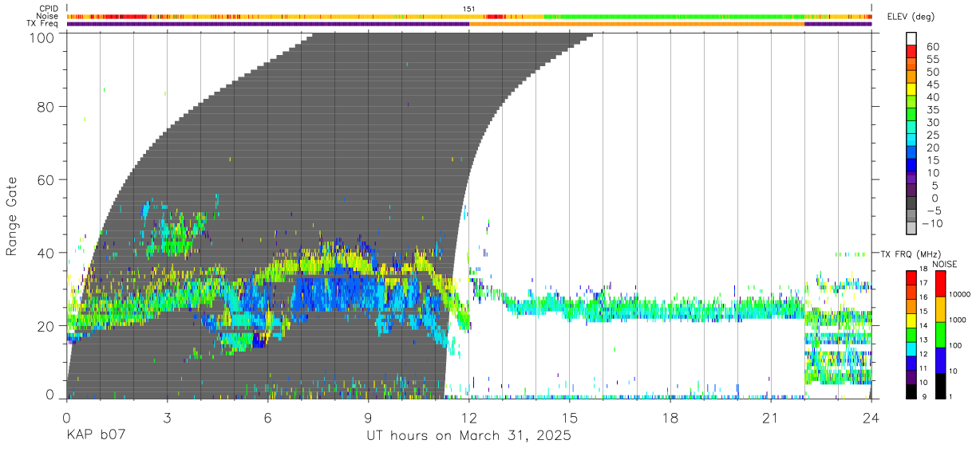Click the '80' tick on Range Gate axis
The width and height of the screenshot is (980, 452).
pos(45,107)
